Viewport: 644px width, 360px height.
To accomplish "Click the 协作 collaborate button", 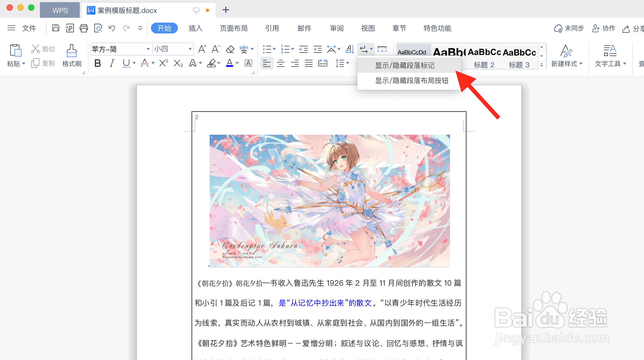I will coord(604,28).
